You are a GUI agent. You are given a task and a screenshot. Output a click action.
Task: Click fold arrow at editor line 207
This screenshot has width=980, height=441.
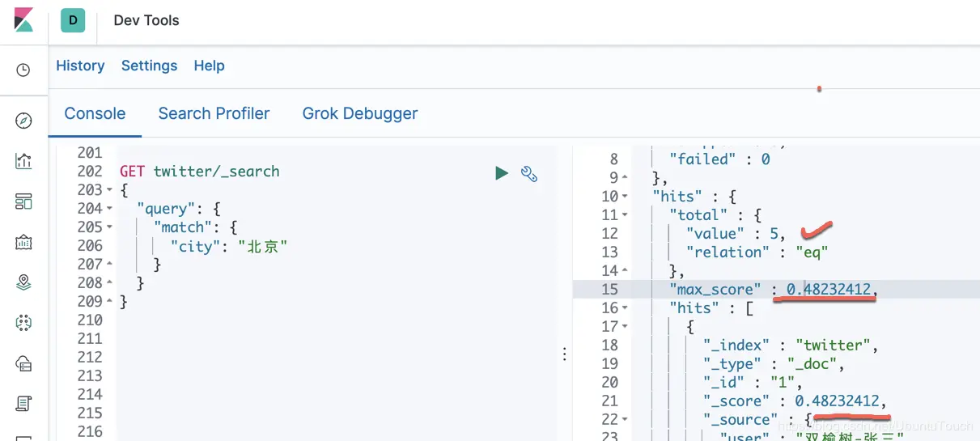coord(109,265)
